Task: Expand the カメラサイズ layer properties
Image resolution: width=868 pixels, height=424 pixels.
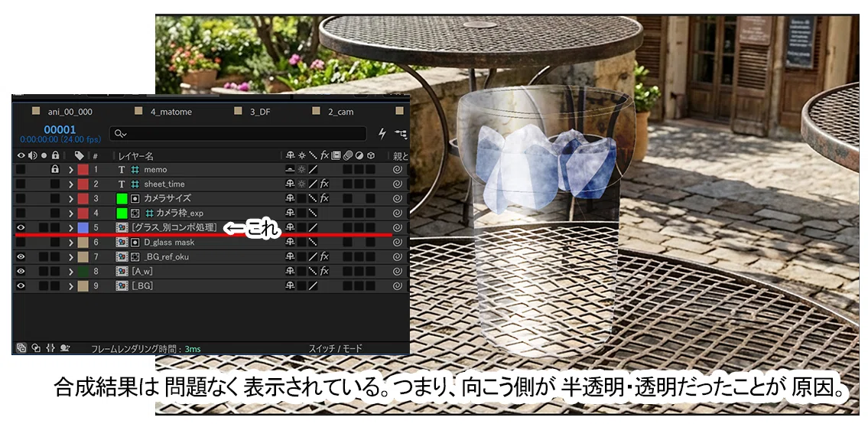Action: tap(71, 198)
